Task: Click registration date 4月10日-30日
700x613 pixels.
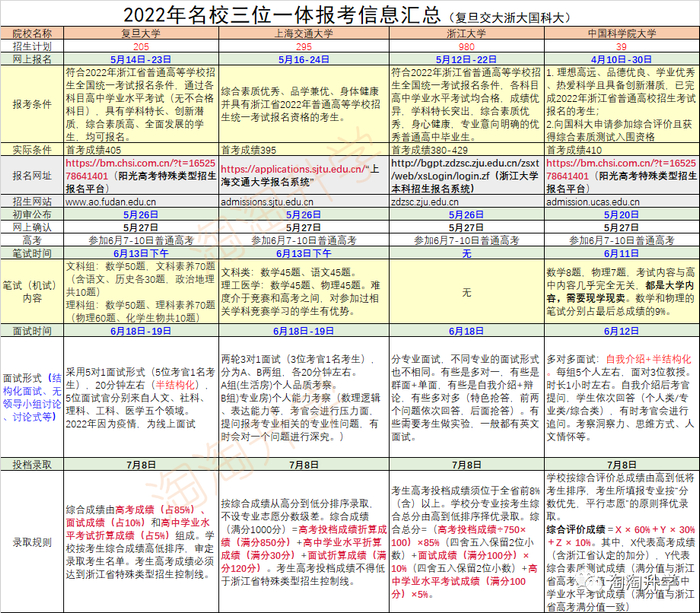Action: pyautogui.click(x=621, y=59)
